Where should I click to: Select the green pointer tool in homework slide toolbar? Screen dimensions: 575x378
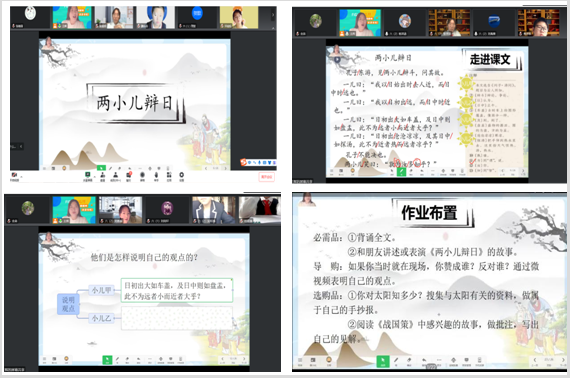(382, 361)
